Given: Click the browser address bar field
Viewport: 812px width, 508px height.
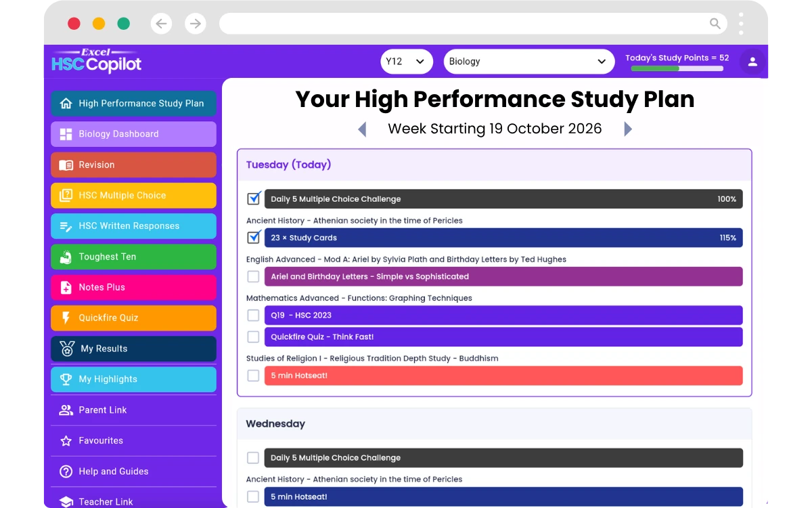Looking at the screenshot, I should pos(473,24).
